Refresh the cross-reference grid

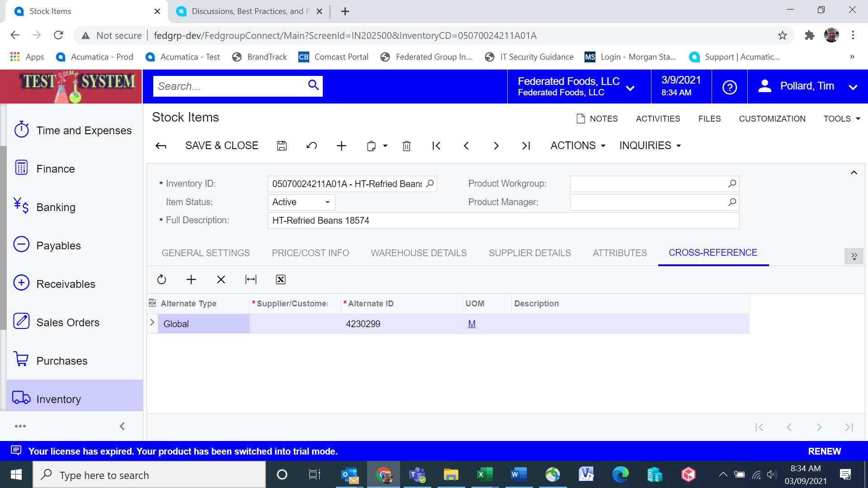coord(161,279)
